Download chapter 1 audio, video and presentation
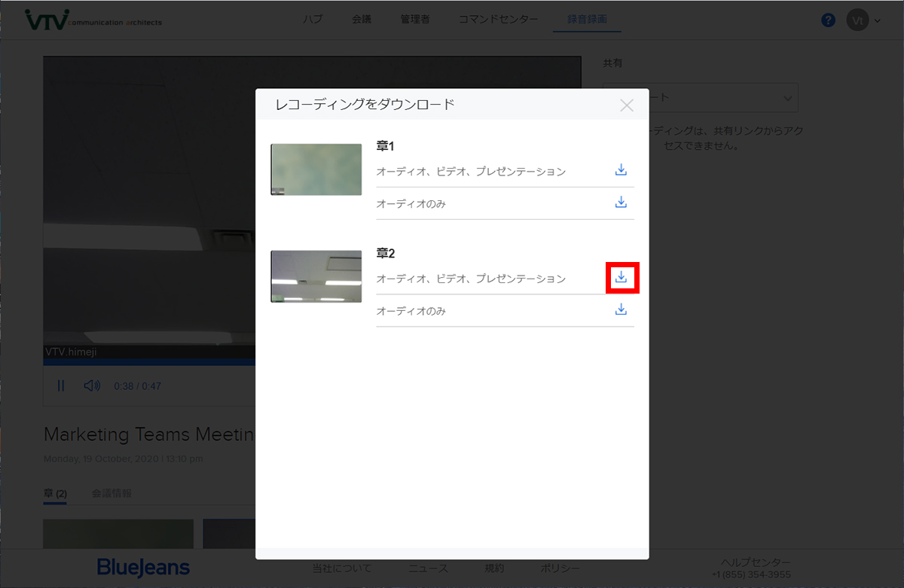Viewport: 904px width, 588px height. tap(621, 170)
